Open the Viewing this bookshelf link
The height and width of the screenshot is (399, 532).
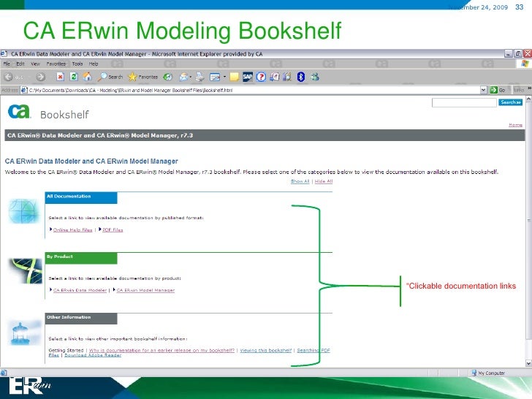click(266, 350)
